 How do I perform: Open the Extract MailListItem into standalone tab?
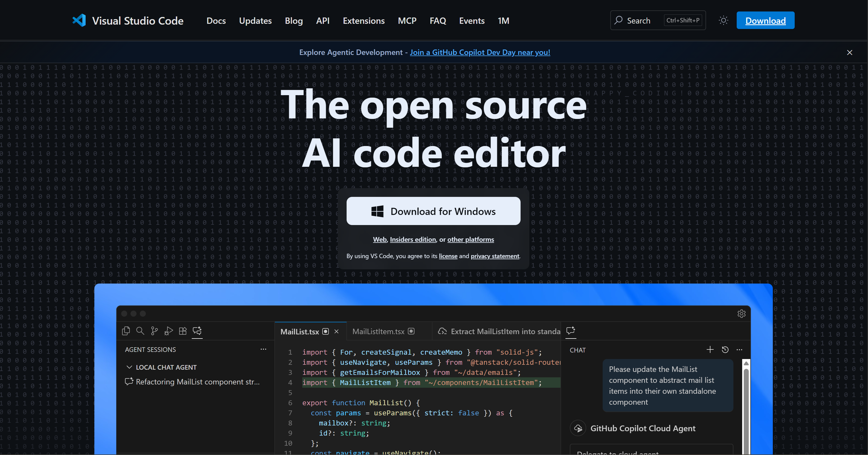pyautogui.click(x=497, y=331)
